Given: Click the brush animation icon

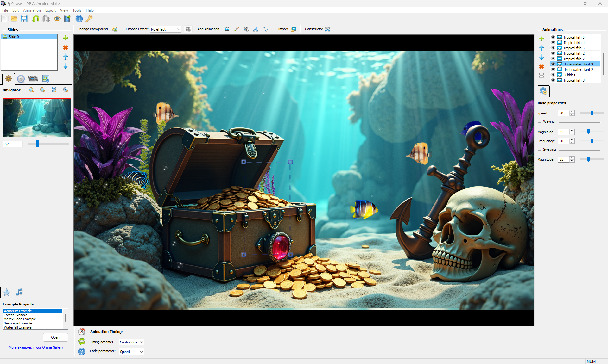Looking at the screenshot, I should pos(237,29).
